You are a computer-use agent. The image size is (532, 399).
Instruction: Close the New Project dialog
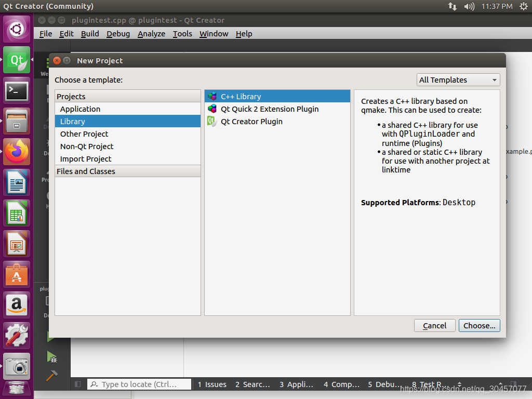point(57,60)
